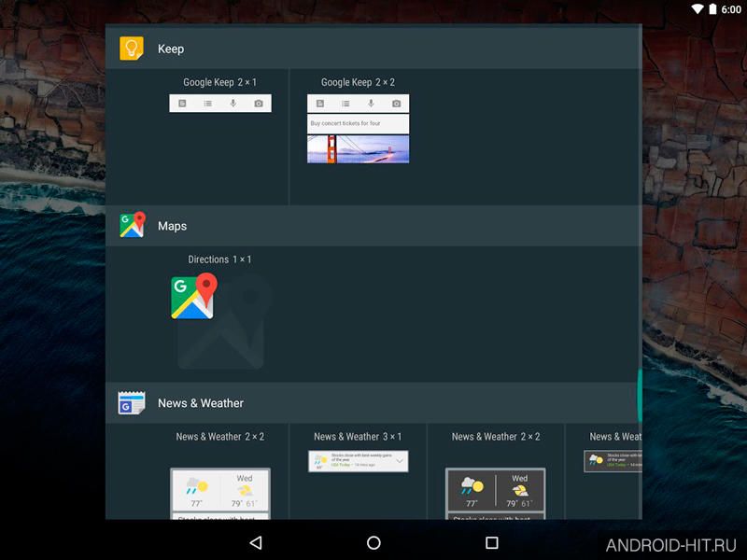The height and width of the screenshot is (560, 747).
Task: Tap the 'Buy concert tickets for four' note
Action: click(359, 123)
